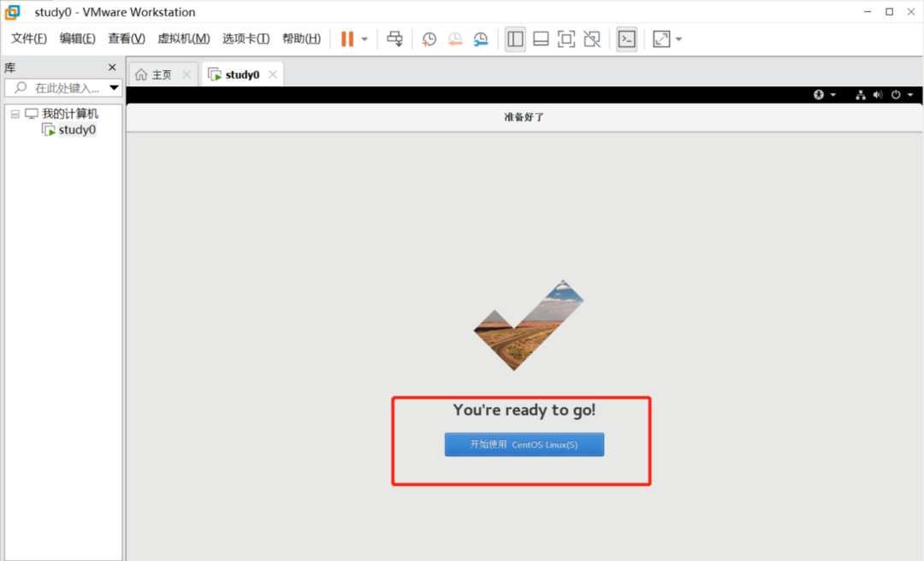Open the guest accessibility menu icon

(819, 94)
